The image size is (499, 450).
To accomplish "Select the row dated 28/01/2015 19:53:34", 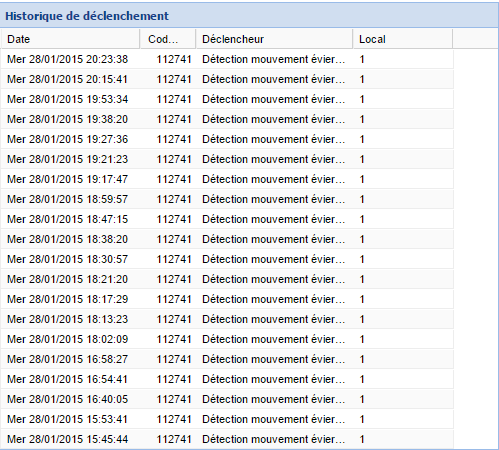I will [227, 99].
